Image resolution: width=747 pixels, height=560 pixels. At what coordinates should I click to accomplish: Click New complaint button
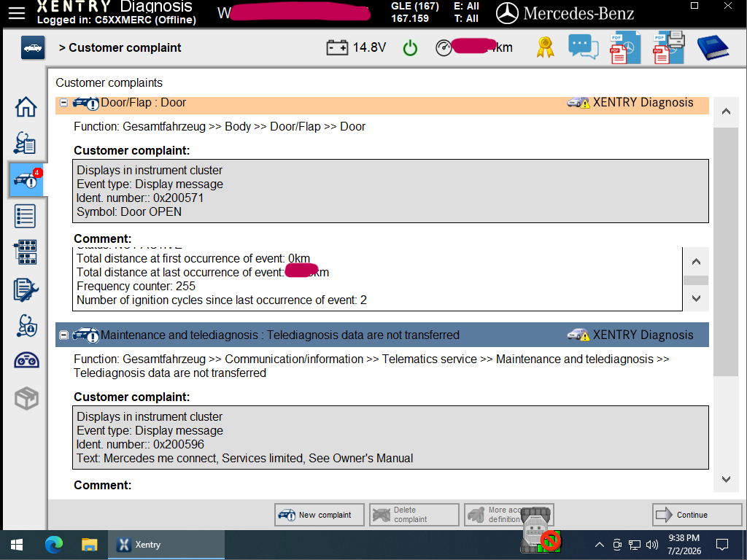coord(320,515)
